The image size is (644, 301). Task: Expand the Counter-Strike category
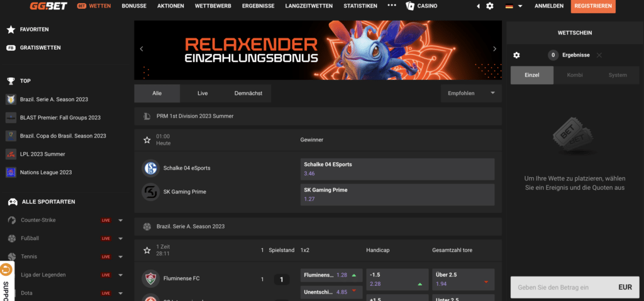click(x=120, y=221)
